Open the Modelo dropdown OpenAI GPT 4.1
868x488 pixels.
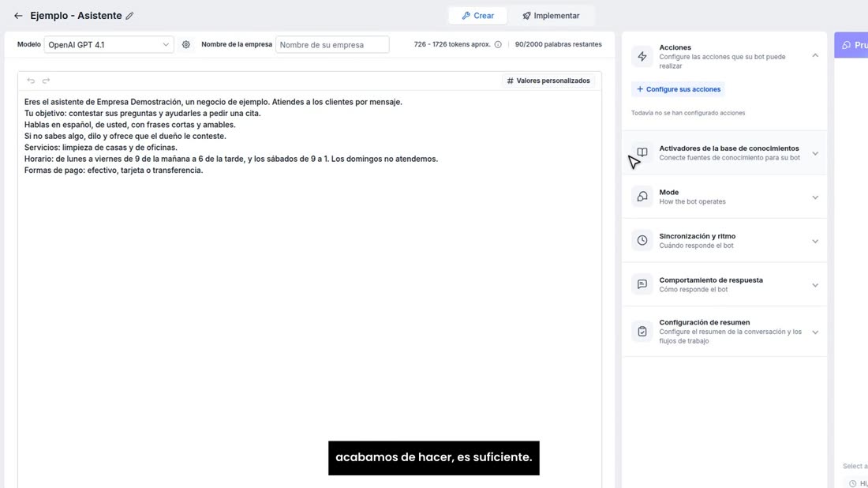109,44
